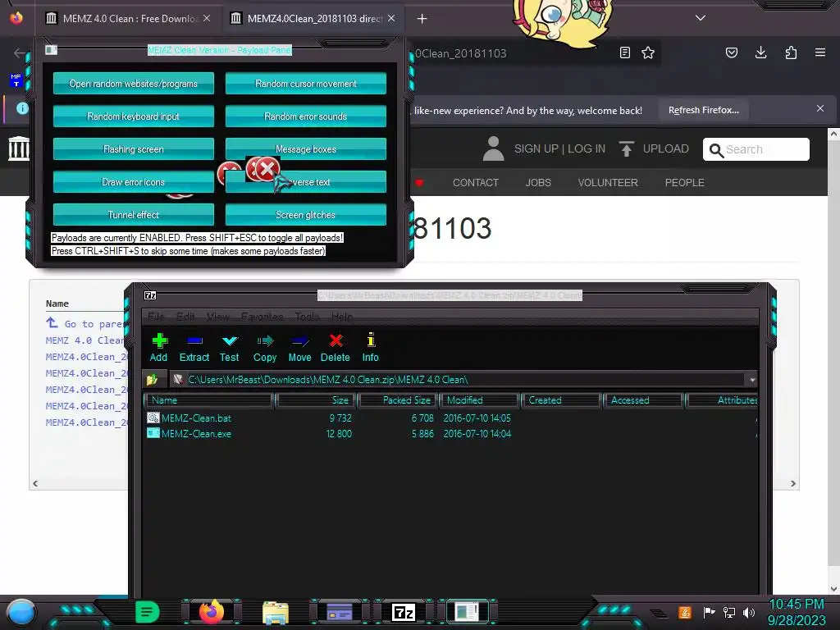The width and height of the screenshot is (840, 630).
Task: Click the SIGN UP link on Internet Archive
Action: pos(536,149)
